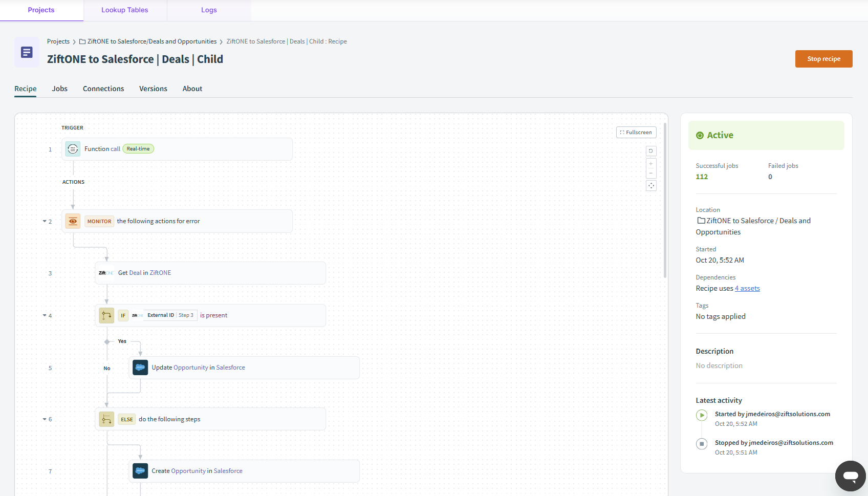Open the Logs tab
Image resolution: width=868 pixels, height=496 pixels.
click(x=209, y=10)
